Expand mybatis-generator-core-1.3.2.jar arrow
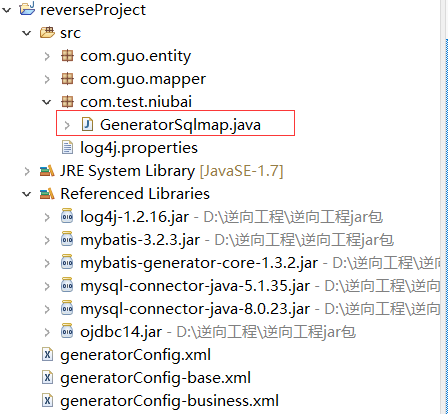 47,263
